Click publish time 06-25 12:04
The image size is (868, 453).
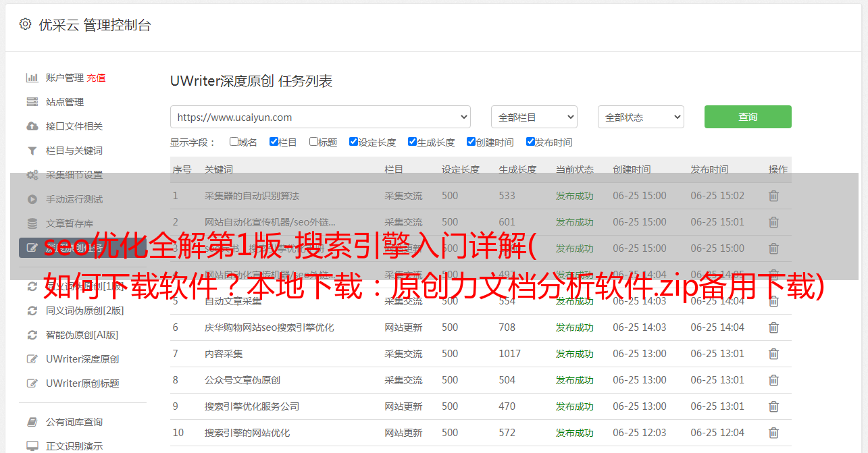[717, 433]
